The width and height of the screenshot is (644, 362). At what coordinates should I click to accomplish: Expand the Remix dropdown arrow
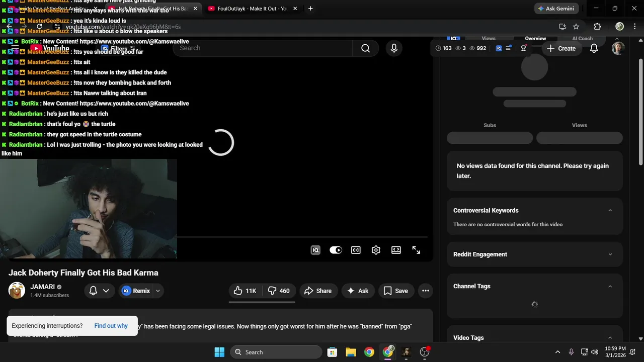point(158,291)
